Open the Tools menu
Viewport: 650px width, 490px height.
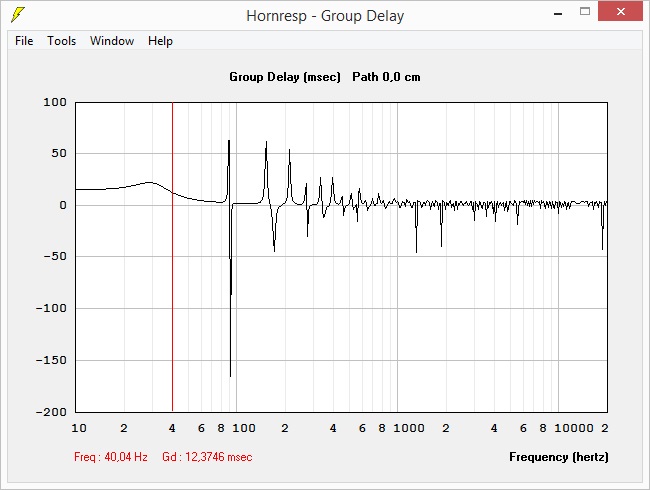point(61,41)
